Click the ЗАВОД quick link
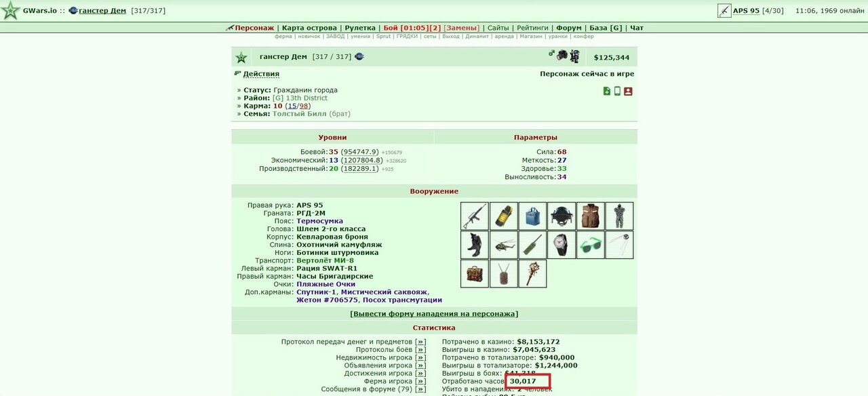Image resolution: width=868 pixels, height=396 pixels. (335, 37)
